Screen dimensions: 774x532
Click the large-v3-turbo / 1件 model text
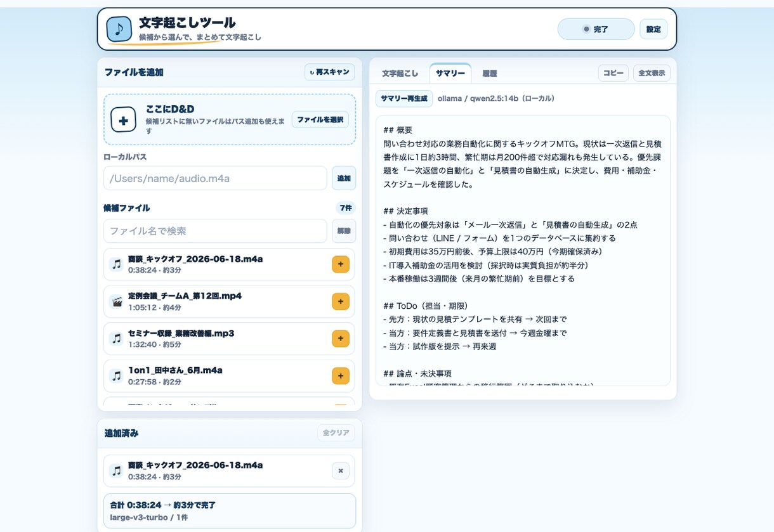pyautogui.click(x=148, y=517)
